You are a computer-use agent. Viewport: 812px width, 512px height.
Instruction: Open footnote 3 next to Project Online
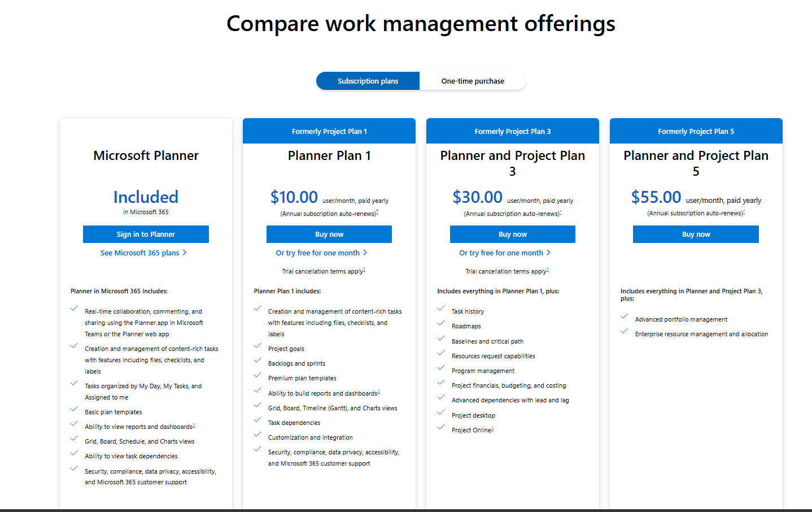click(x=492, y=428)
